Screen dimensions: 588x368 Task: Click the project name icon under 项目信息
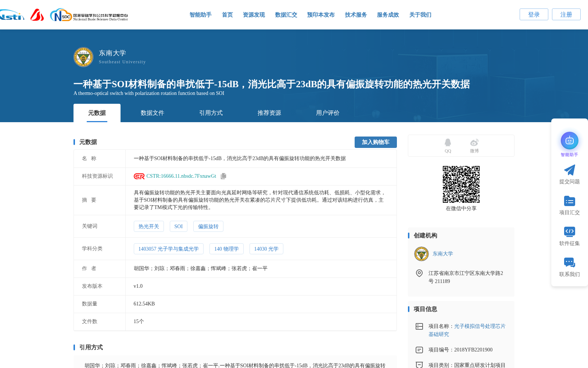(x=419, y=326)
